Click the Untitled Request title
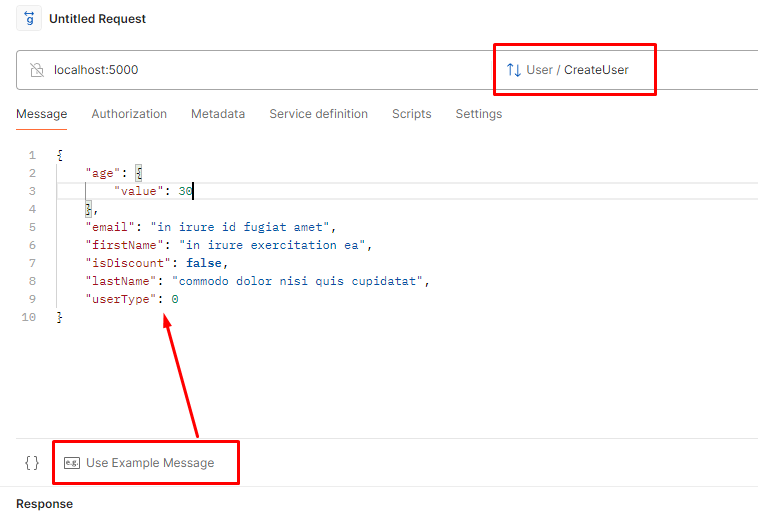Viewport: 758px width, 515px height. coord(97,19)
